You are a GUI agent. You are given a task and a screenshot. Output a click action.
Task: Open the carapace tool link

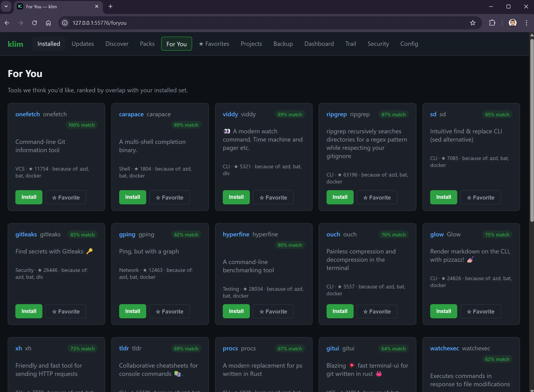(131, 114)
